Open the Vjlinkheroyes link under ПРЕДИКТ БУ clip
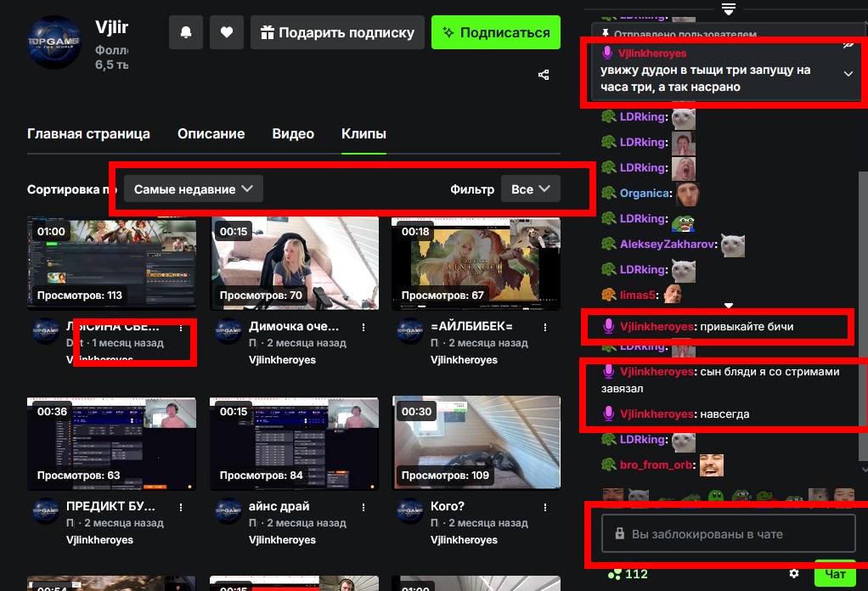868x591 pixels. click(99, 540)
